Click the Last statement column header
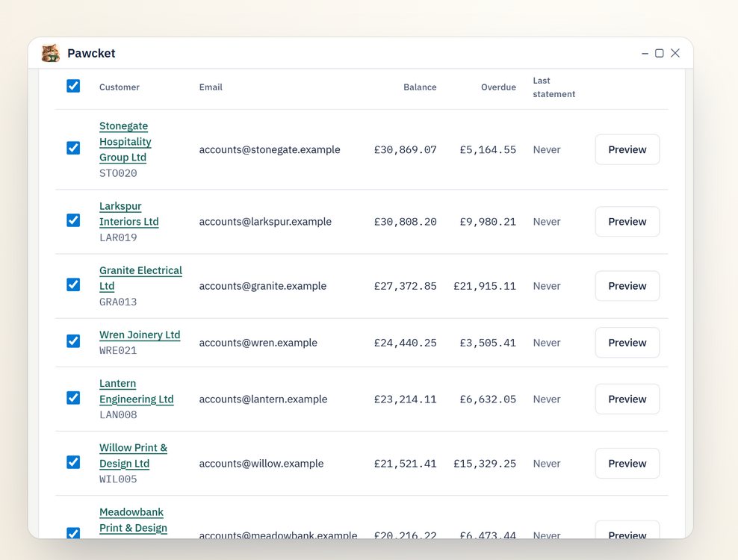The width and height of the screenshot is (738, 560). pyautogui.click(x=554, y=87)
